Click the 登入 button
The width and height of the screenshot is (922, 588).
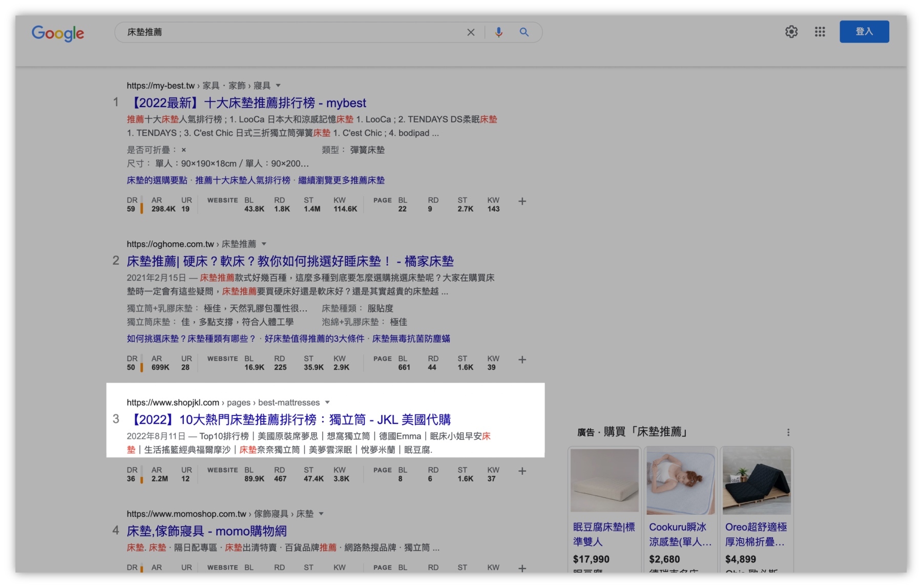864,31
